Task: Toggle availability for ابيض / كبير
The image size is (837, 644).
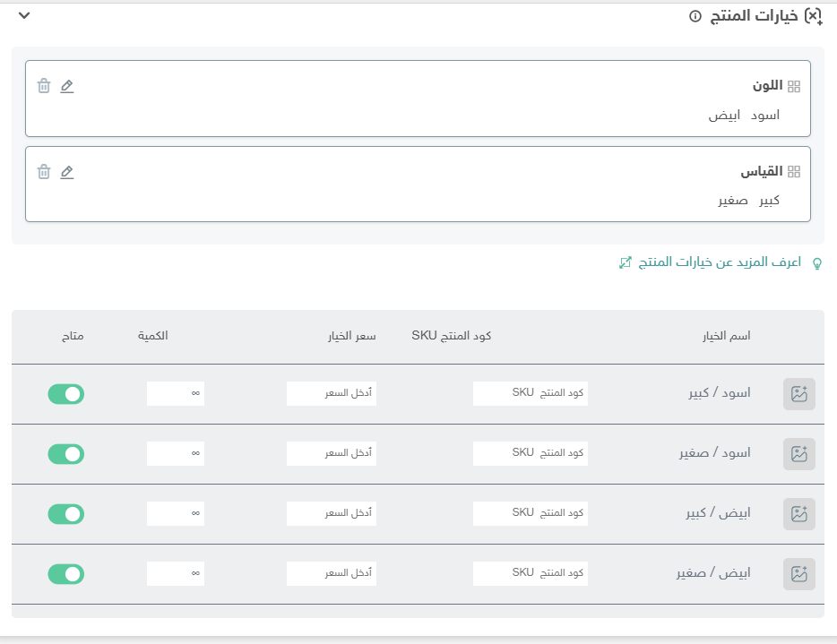Action: (66, 514)
